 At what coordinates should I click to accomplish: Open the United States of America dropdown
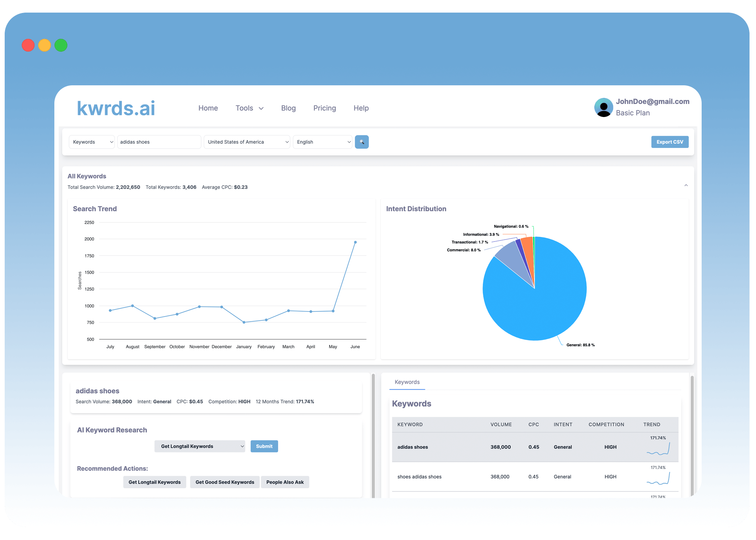pyautogui.click(x=247, y=142)
